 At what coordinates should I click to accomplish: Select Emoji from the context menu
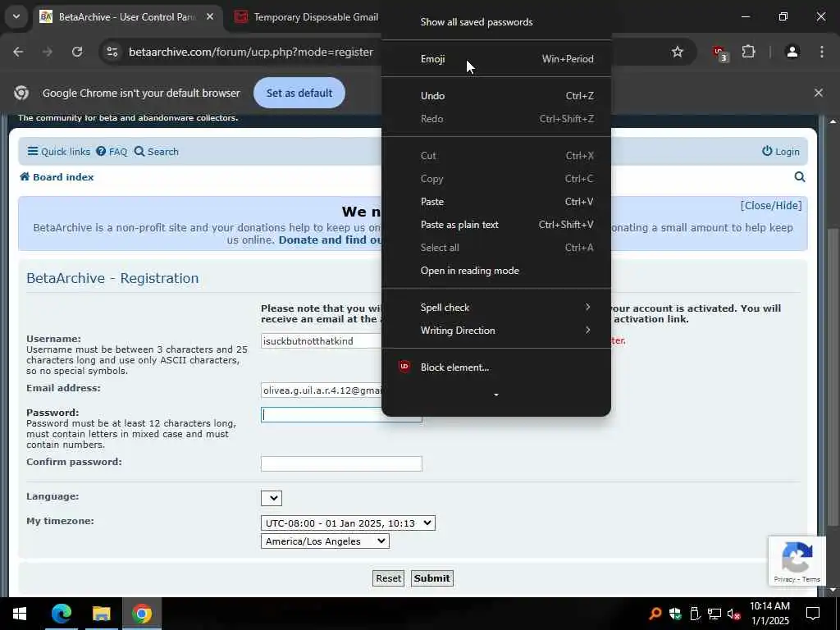click(496, 59)
